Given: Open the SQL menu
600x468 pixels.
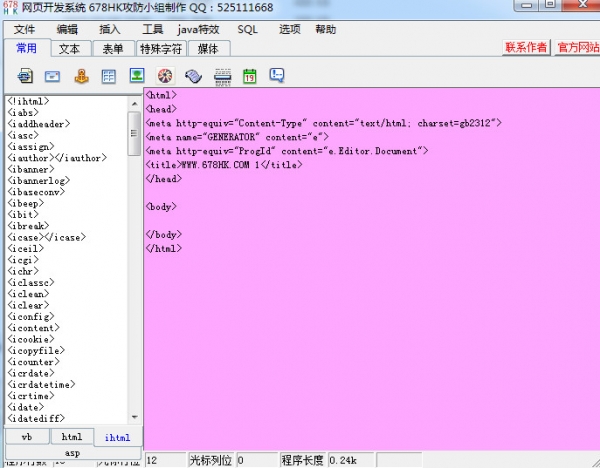Looking at the screenshot, I should (x=248, y=30).
